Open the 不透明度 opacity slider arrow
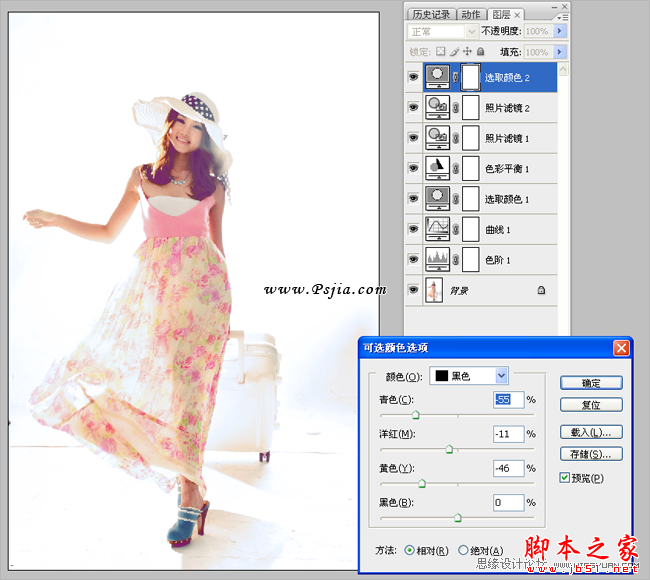Viewport: 650px width, 580px height. click(x=560, y=31)
